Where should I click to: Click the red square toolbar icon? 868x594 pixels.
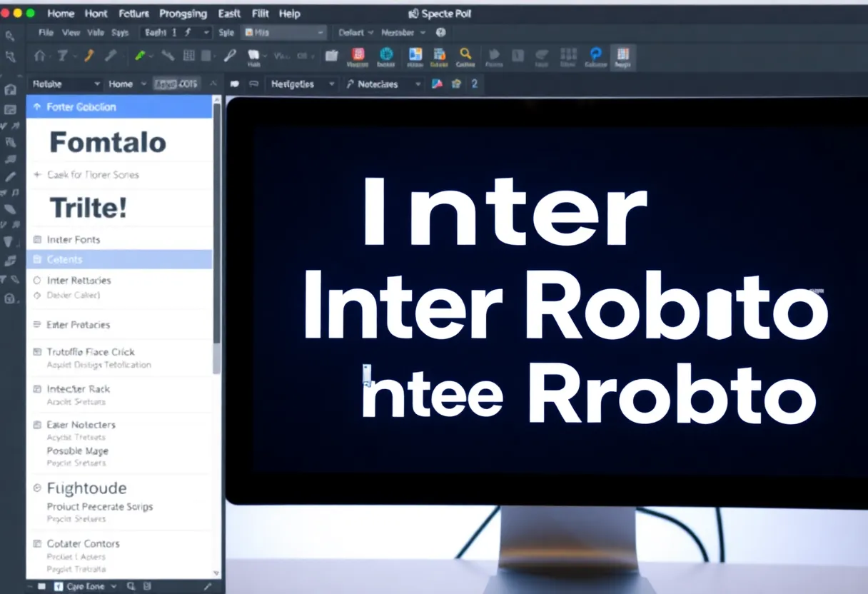click(358, 54)
